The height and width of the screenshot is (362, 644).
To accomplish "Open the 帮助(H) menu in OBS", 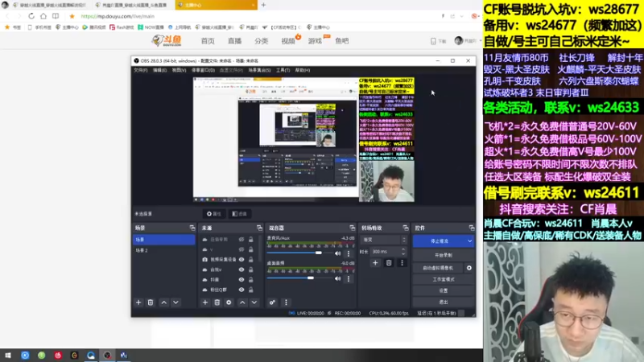I will [x=303, y=70].
